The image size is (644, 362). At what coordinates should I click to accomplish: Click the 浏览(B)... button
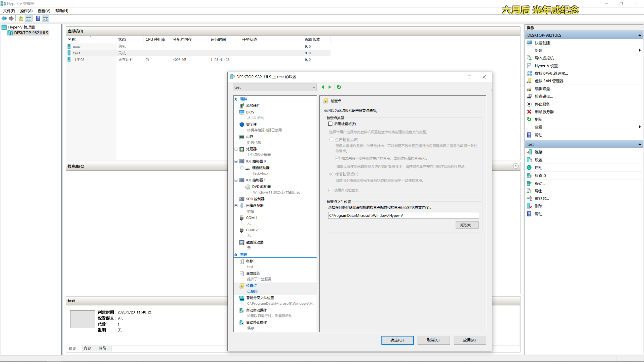click(467, 225)
